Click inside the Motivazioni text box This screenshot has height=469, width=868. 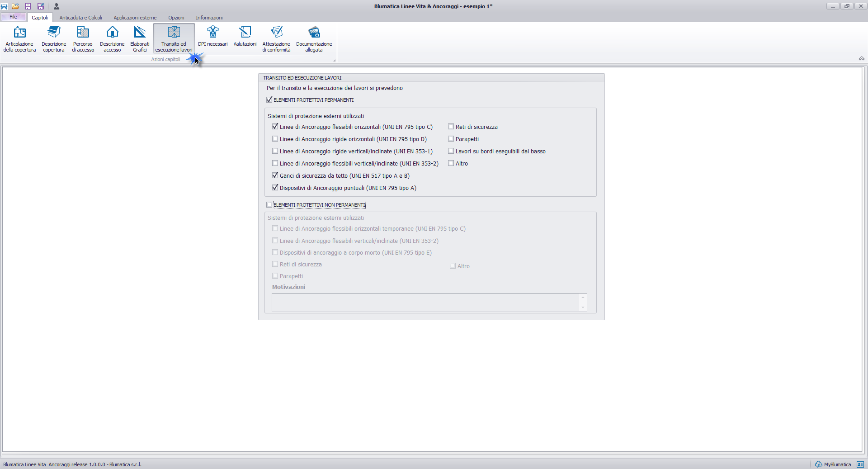(425, 302)
